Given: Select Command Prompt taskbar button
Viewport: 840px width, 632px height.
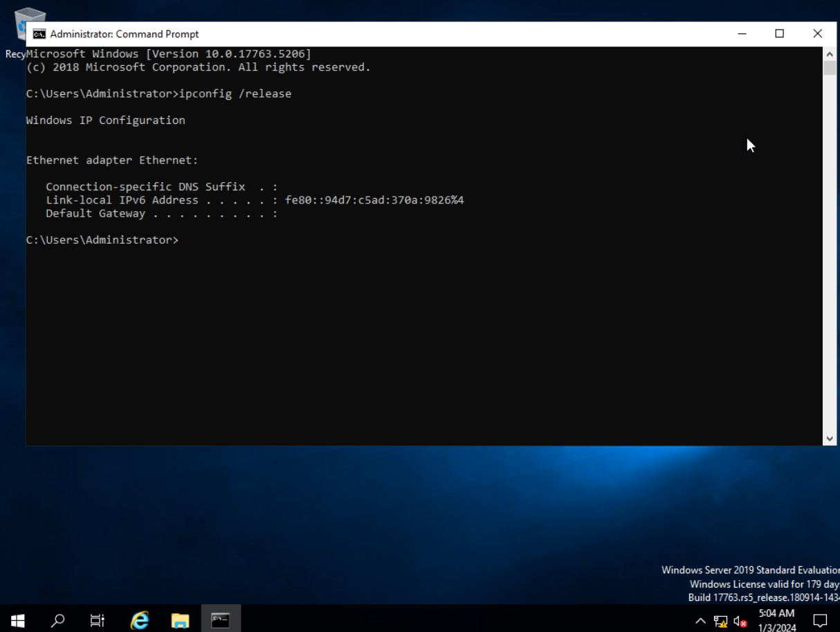Looking at the screenshot, I should coord(221,620).
